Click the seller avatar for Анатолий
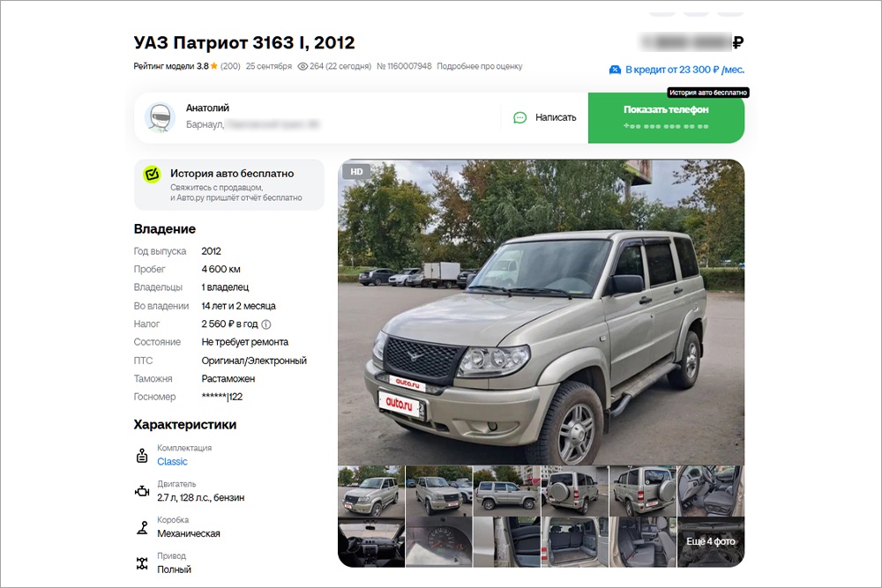Screen dimensions: 882x588 (161, 118)
